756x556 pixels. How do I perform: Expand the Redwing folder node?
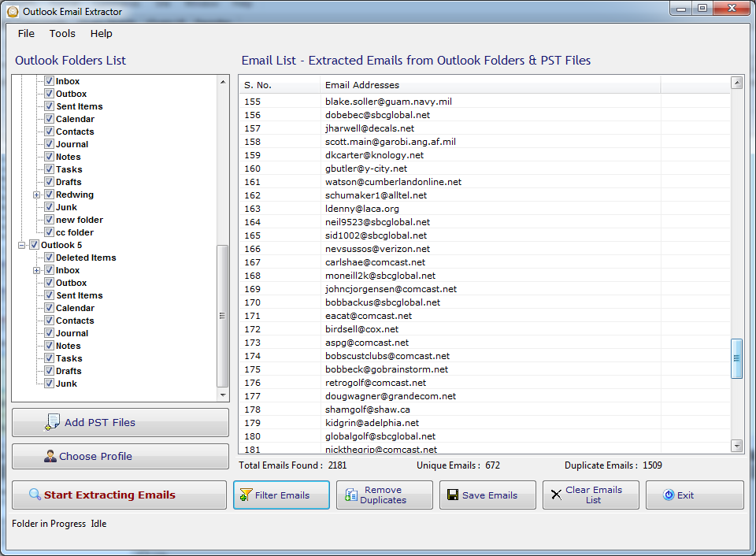37,195
